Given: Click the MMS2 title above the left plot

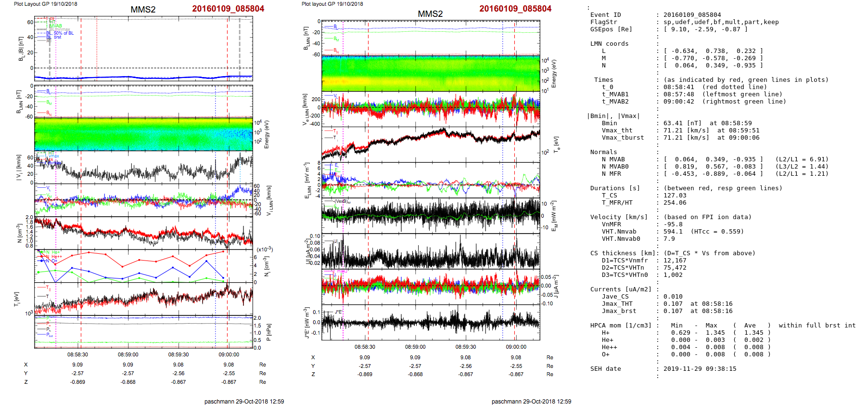Looking at the screenshot, I should [x=143, y=10].
